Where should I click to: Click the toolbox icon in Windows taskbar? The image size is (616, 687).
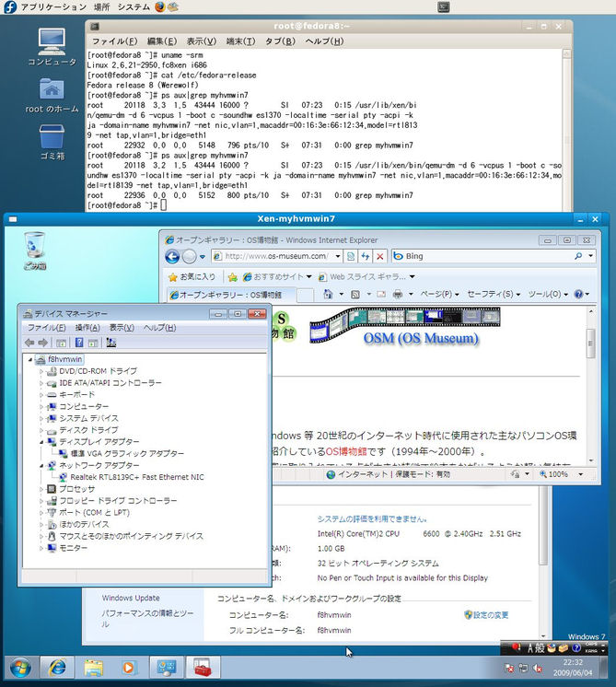coord(203,668)
